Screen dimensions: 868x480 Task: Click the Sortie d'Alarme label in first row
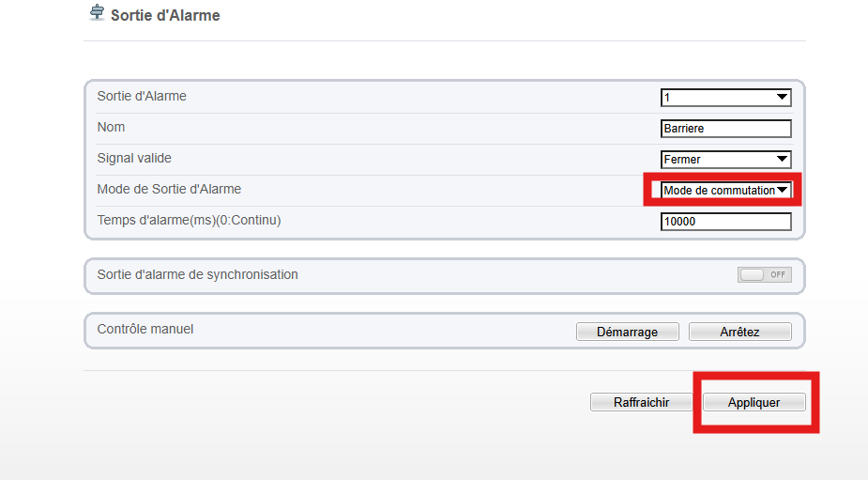click(142, 96)
